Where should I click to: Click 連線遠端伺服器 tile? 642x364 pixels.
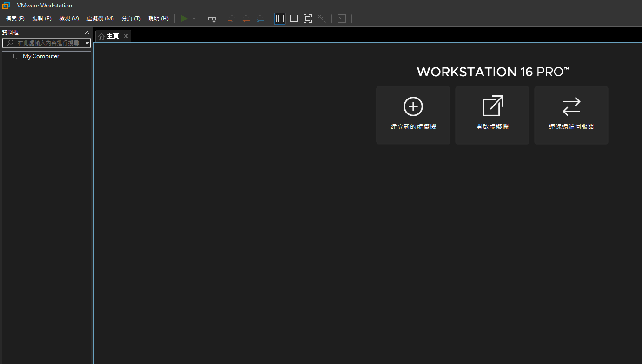pyautogui.click(x=571, y=115)
